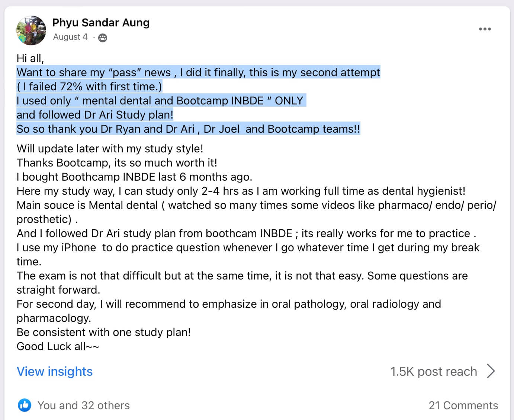Open post reach details via right chevron
This screenshot has width=514, height=420.
[492, 371]
